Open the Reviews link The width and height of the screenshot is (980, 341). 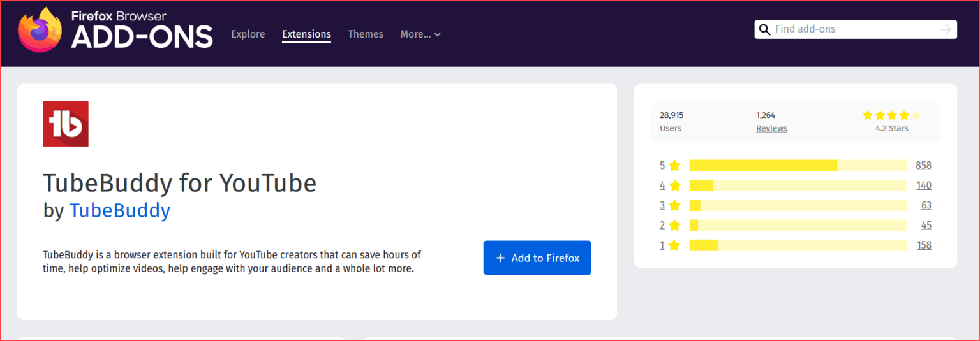pos(771,128)
